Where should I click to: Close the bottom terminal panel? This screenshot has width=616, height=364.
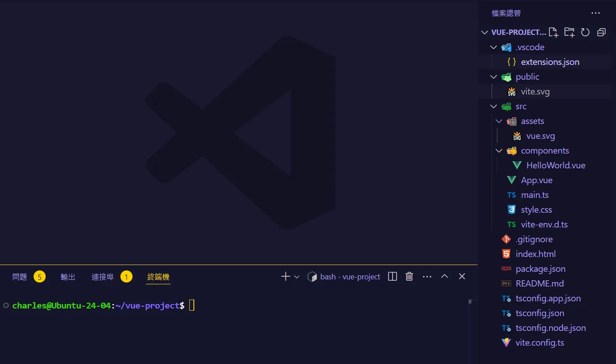pos(462,277)
